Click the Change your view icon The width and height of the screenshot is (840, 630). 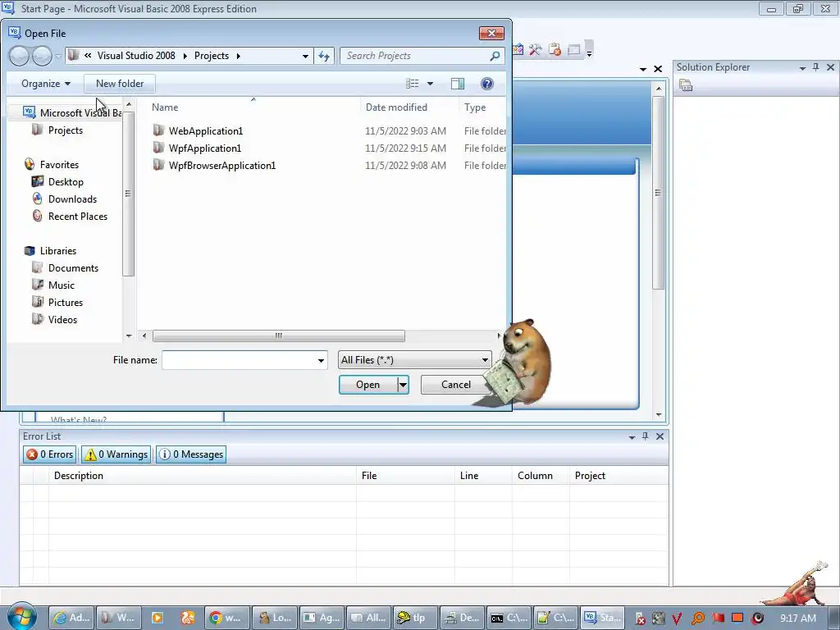(412, 84)
